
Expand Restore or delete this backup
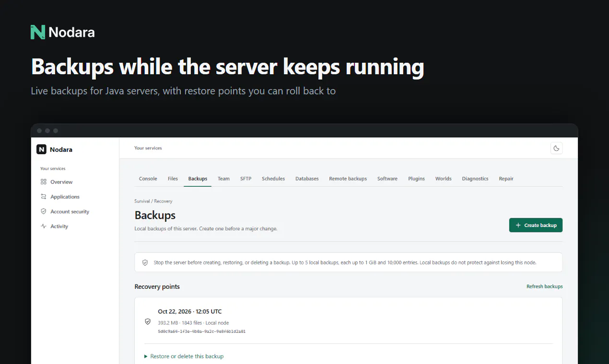pos(184,356)
